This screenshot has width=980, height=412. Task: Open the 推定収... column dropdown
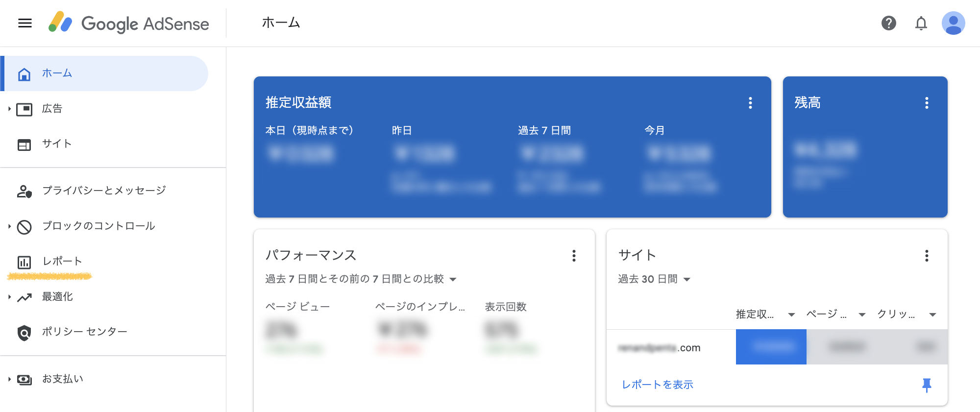pyautogui.click(x=791, y=315)
